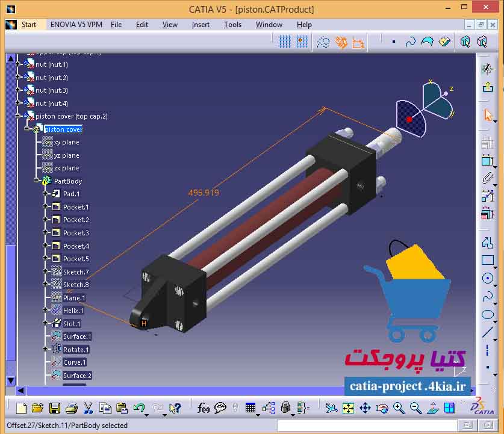Toggle the Surface selection filter
The image size is (504, 434).
427,42
